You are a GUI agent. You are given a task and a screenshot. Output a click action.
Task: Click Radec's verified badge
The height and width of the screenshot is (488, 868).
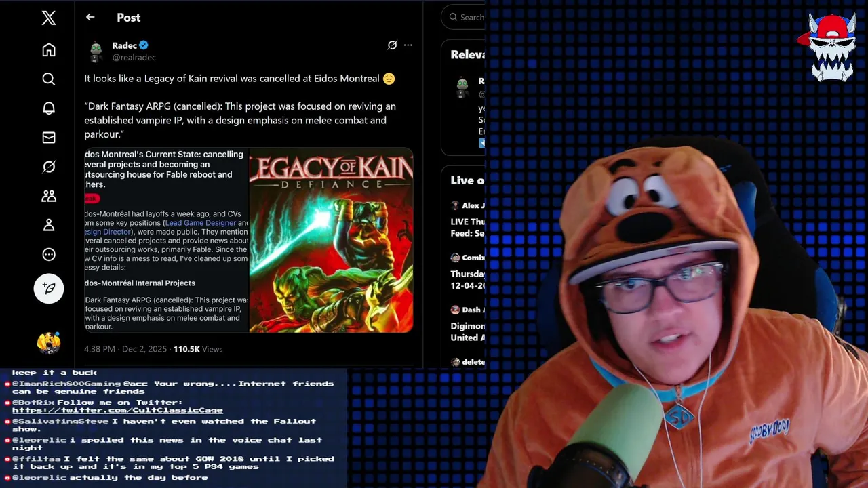tap(144, 45)
